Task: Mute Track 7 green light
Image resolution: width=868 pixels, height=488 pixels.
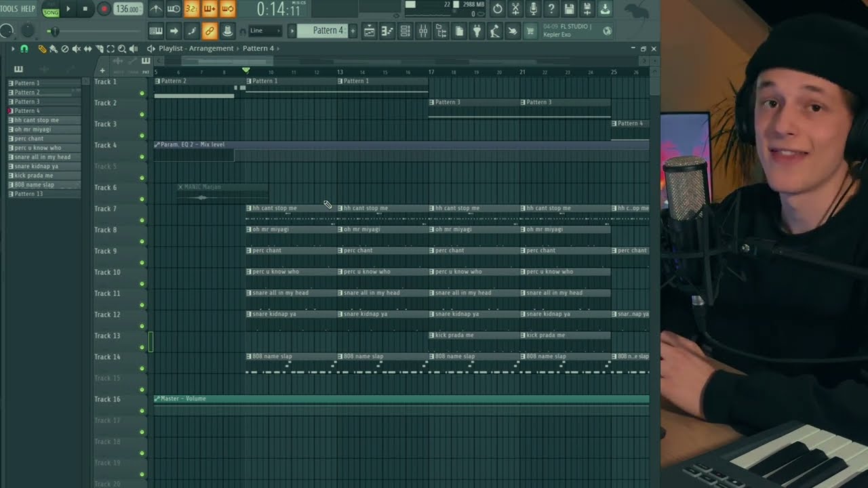Action: tap(142, 220)
